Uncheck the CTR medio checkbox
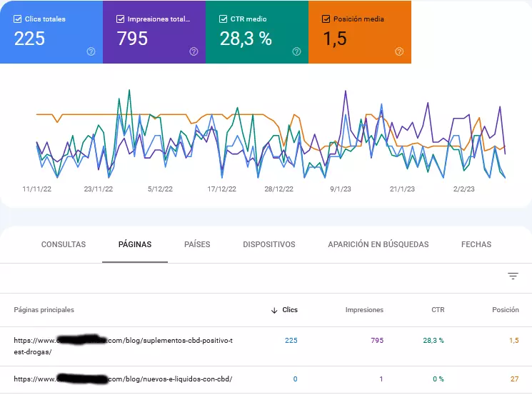Screen dimensions: 532x395 pos(223,19)
